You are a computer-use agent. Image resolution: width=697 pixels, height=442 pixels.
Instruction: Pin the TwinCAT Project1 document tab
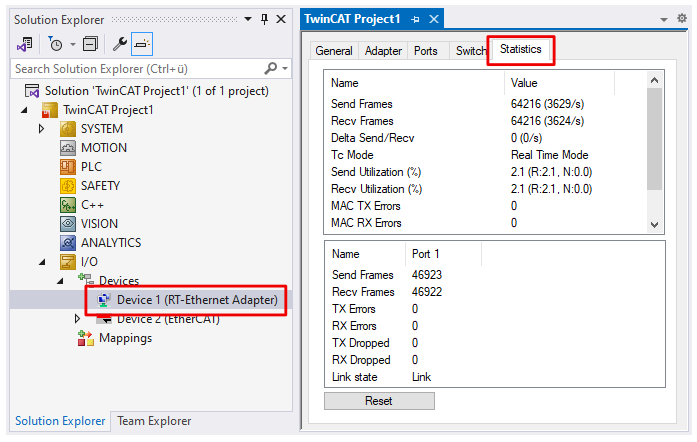click(x=416, y=20)
